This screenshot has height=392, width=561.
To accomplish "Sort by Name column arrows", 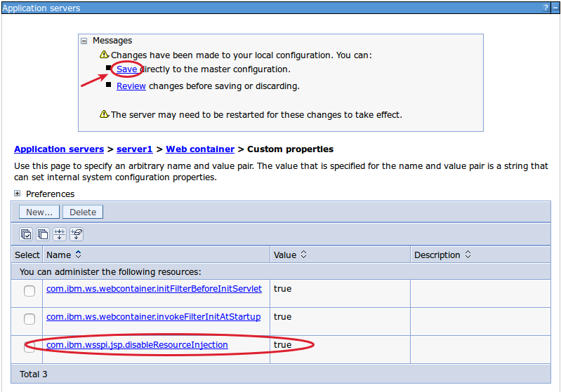I will [78, 255].
